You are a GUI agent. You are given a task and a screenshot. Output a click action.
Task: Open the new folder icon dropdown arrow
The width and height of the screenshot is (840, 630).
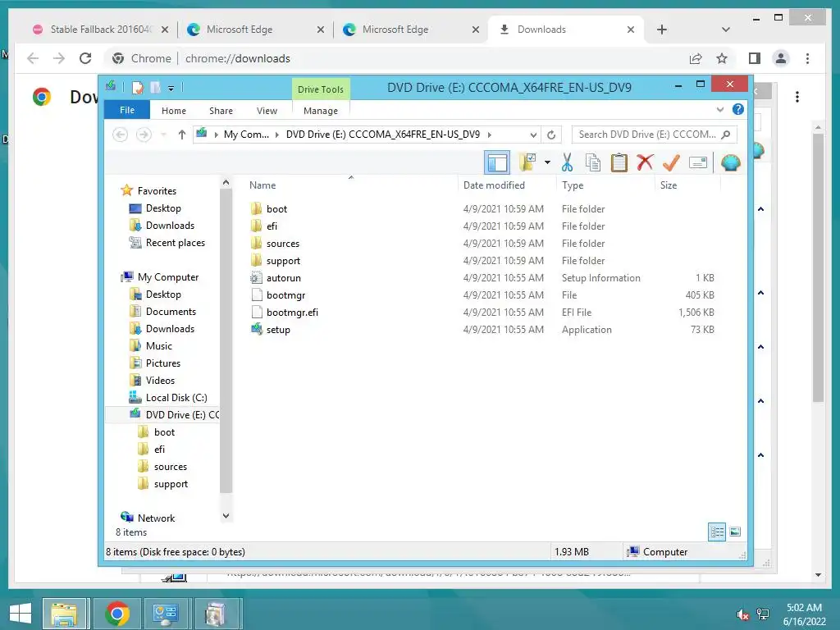(547, 162)
